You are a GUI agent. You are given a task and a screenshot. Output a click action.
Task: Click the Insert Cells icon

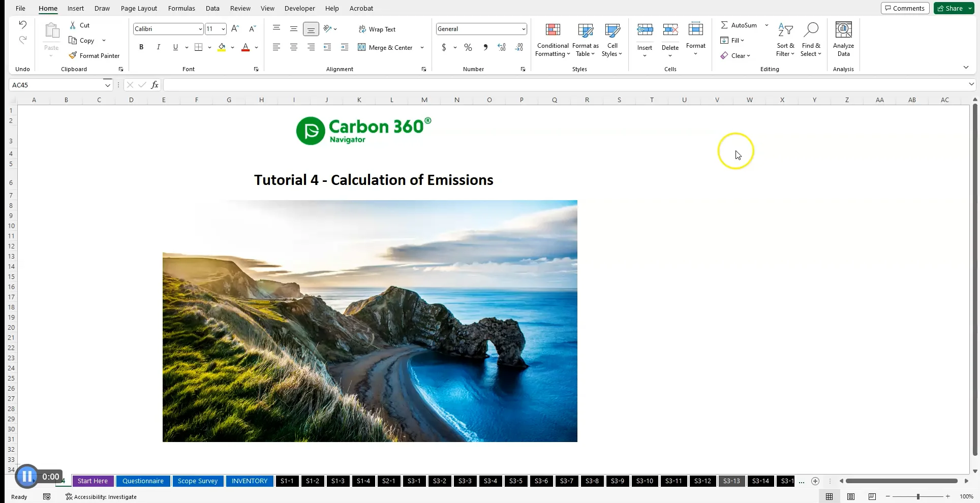click(x=645, y=29)
